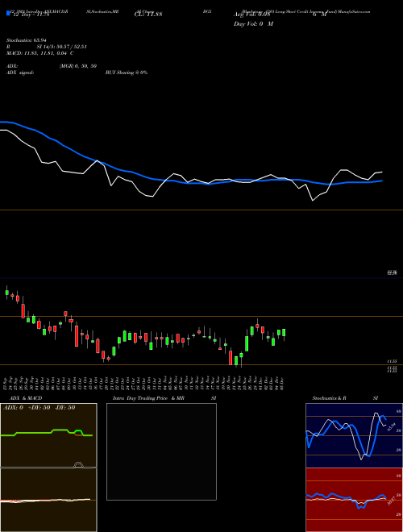Click the empty intraday trading price chart box
This screenshot has height=532, width=403.
pyautogui.click(x=161, y=451)
